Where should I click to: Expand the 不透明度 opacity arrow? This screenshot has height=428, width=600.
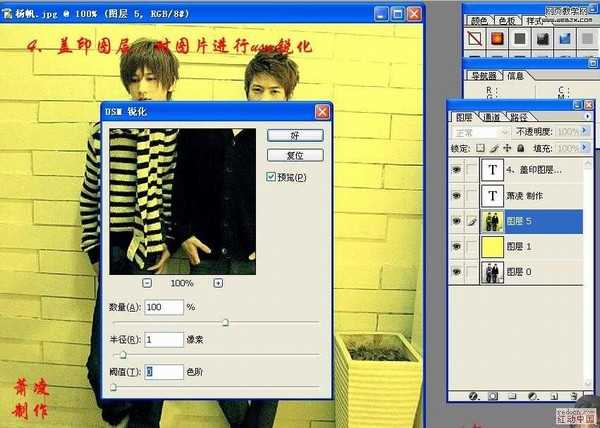[x=587, y=132]
